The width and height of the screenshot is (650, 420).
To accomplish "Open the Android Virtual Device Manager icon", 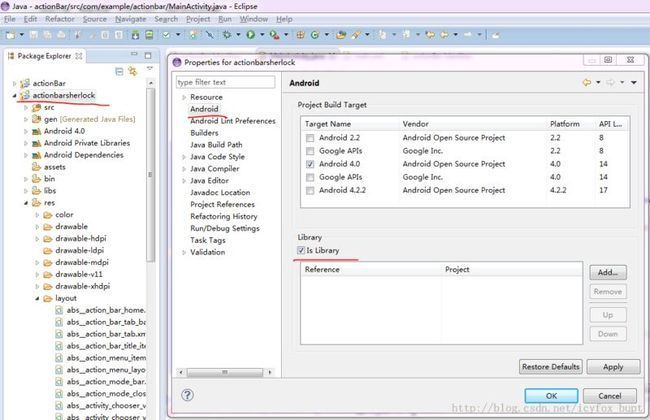I will (149, 35).
